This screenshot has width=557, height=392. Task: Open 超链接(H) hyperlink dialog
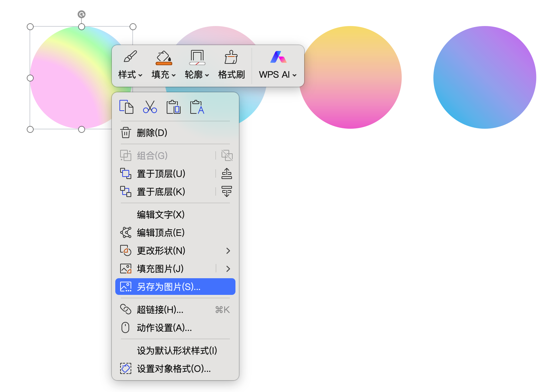click(x=160, y=310)
